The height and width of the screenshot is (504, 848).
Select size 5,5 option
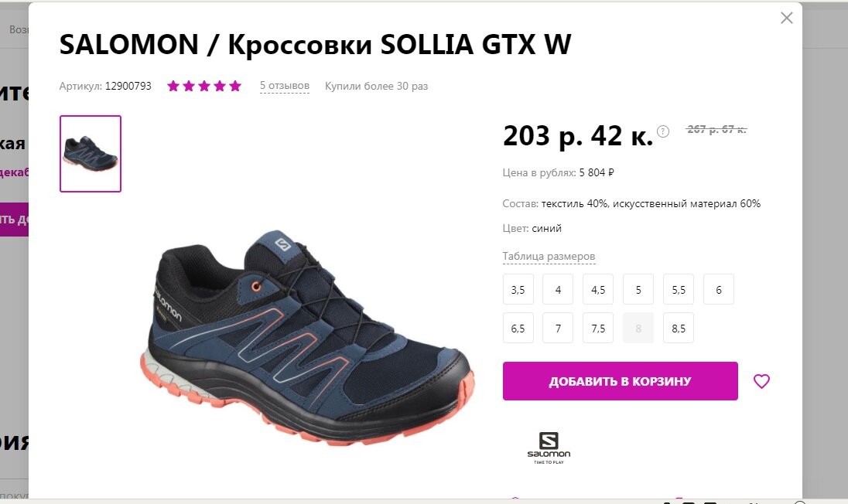(x=679, y=290)
